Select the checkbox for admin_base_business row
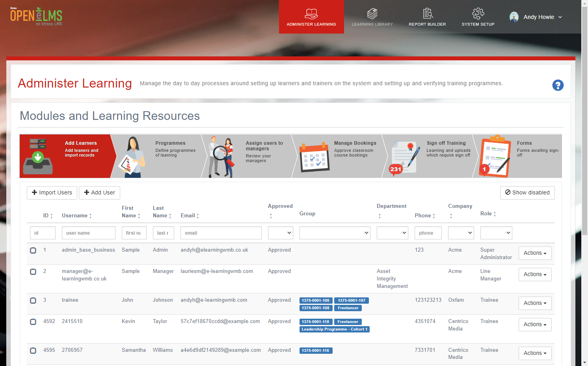 click(x=33, y=250)
